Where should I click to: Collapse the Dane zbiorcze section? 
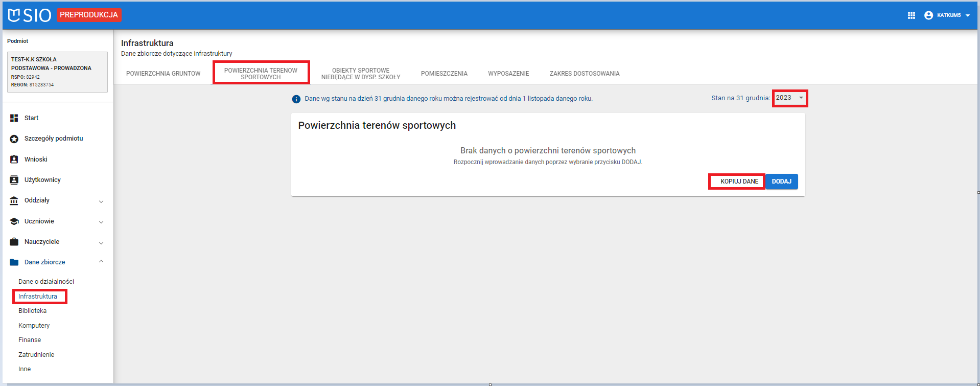(x=101, y=262)
